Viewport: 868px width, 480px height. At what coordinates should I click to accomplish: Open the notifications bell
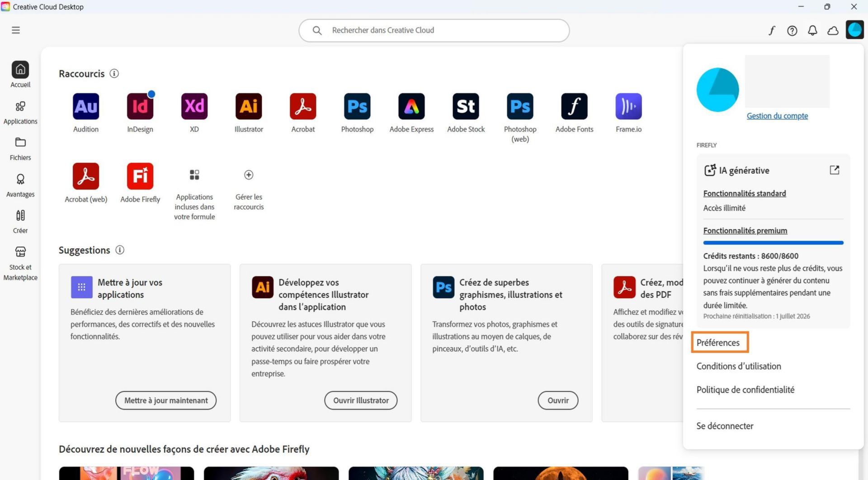click(x=812, y=30)
